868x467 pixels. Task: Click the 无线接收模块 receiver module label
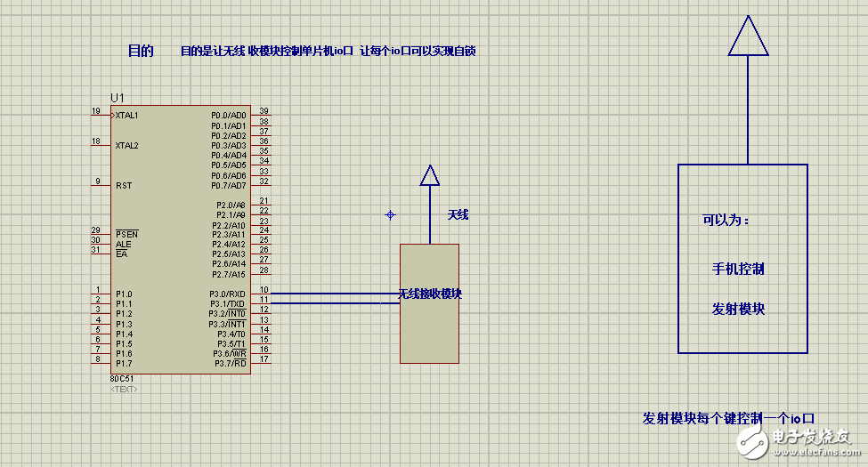pyautogui.click(x=430, y=294)
